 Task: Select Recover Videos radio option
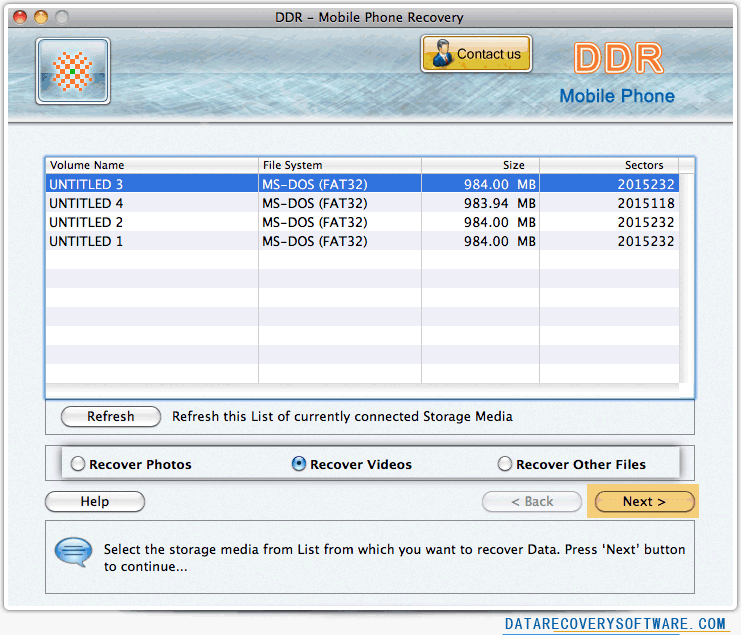coord(299,464)
